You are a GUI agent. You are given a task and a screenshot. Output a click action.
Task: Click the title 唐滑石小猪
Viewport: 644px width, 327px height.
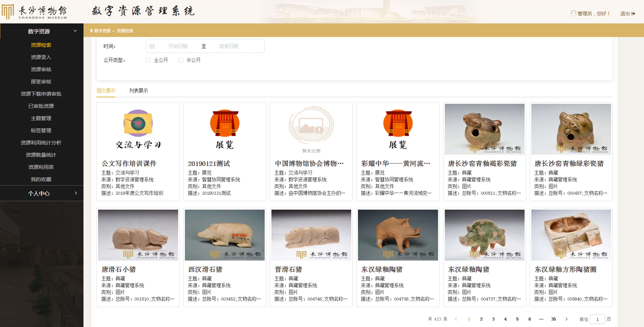(119, 269)
